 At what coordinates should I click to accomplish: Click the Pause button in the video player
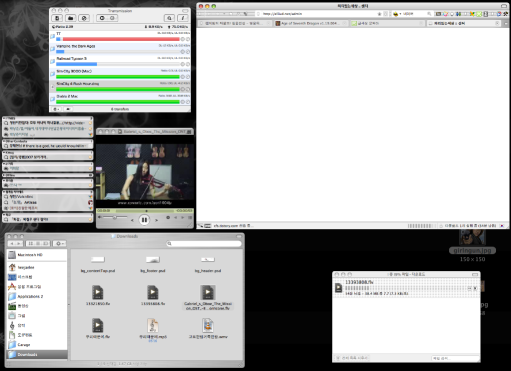[144, 220]
